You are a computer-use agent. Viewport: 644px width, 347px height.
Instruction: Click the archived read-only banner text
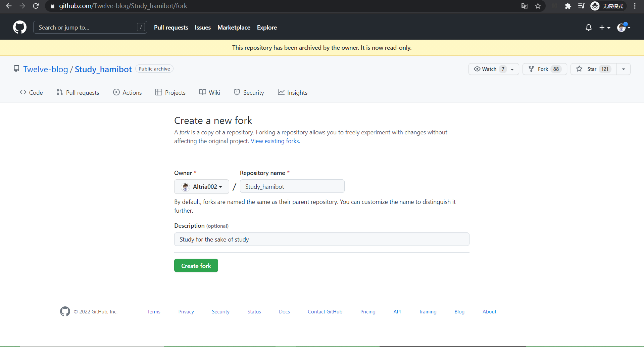click(x=322, y=48)
